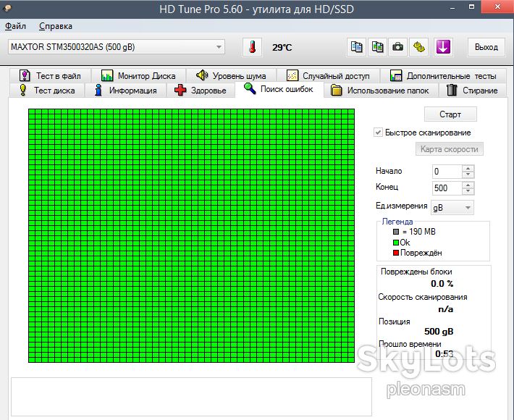Decrease the Начало value with down arrow

point(468,175)
